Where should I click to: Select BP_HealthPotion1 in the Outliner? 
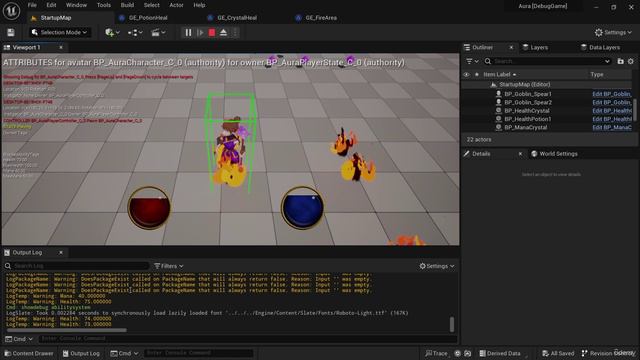pos(527,119)
